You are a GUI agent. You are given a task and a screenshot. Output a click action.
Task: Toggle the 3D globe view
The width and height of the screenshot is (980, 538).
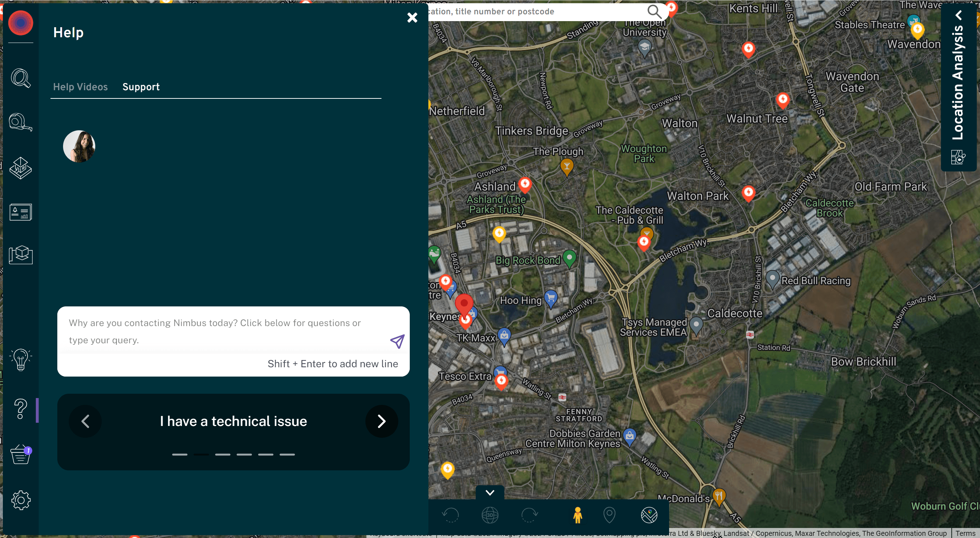click(x=490, y=515)
